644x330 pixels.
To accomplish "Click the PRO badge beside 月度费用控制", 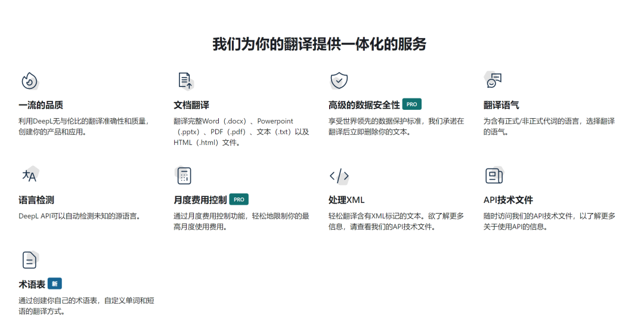I will (x=239, y=199).
